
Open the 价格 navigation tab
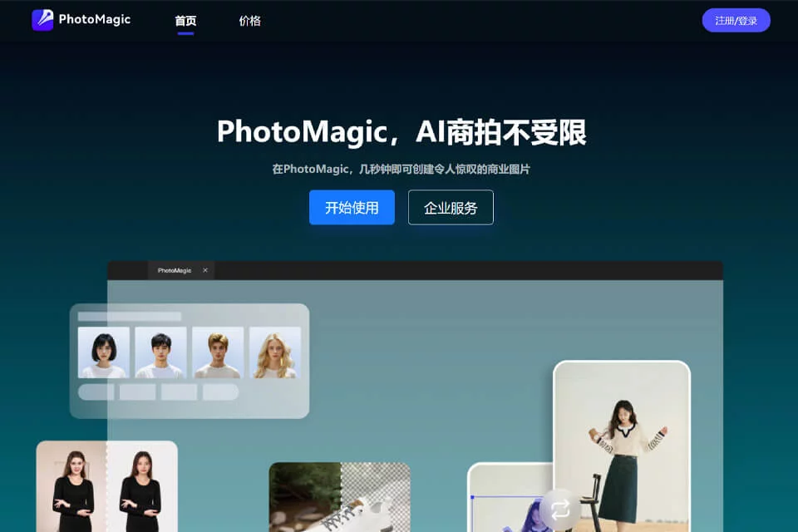tap(250, 21)
